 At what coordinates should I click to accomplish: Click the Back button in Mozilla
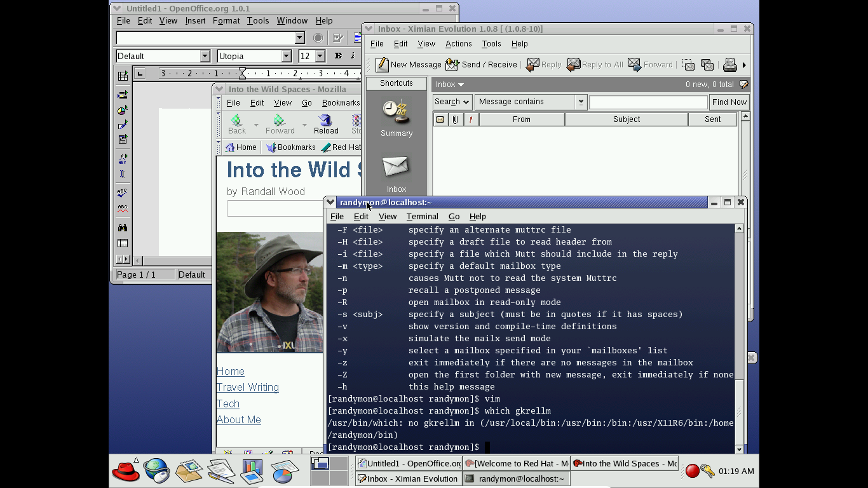pos(237,124)
